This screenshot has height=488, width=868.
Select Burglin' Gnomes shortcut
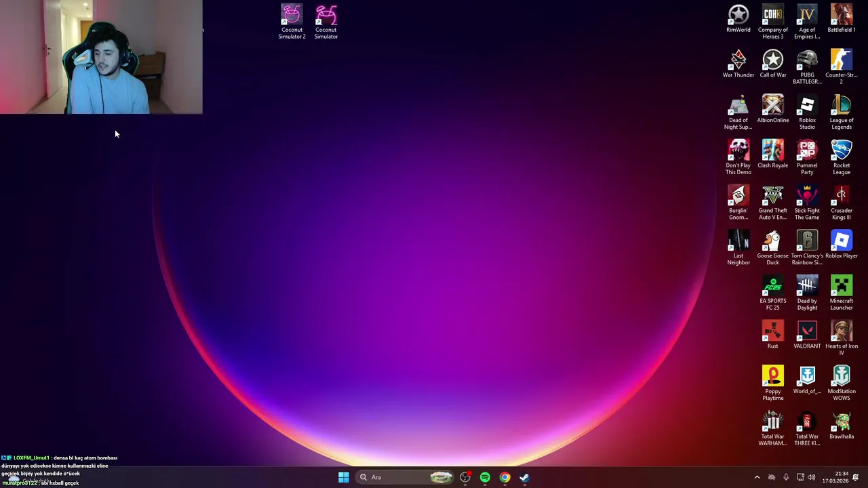click(x=738, y=203)
